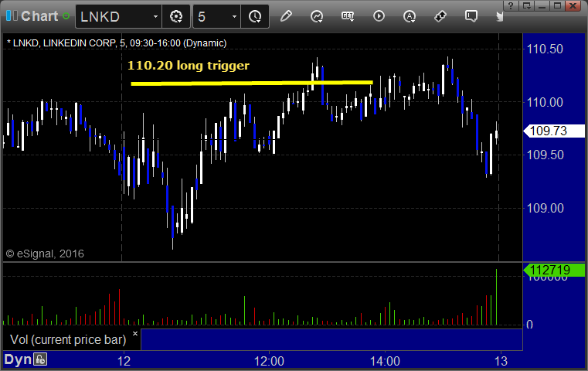Select the 110.20 long trigger annotation
Viewport: 588px width, 371px height.
[189, 66]
